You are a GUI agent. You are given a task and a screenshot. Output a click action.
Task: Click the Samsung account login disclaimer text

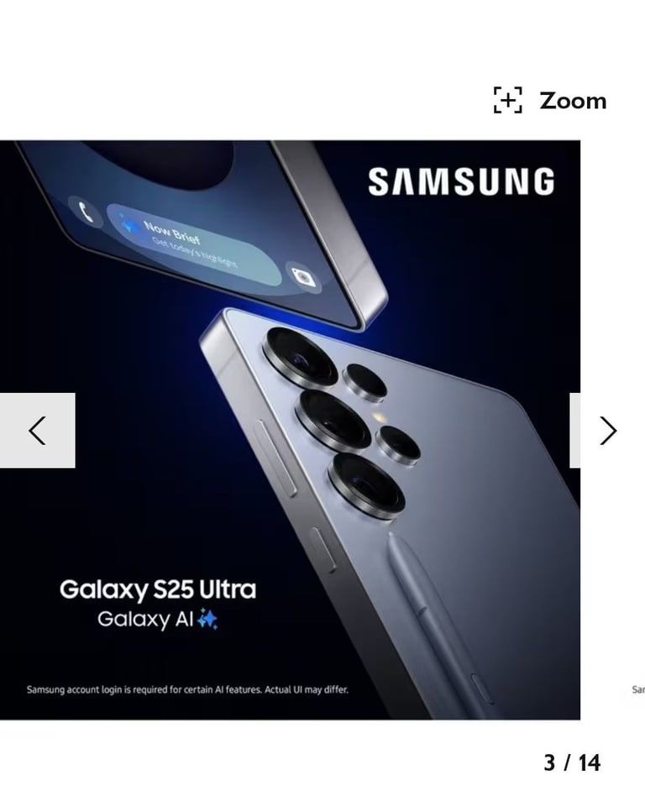[187, 689]
